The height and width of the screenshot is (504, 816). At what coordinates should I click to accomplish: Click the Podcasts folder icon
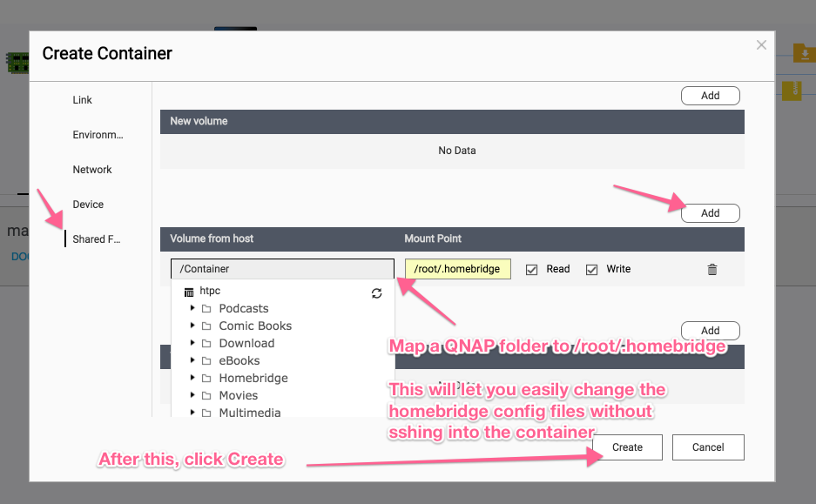pyautogui.click(x=206, y=308)
